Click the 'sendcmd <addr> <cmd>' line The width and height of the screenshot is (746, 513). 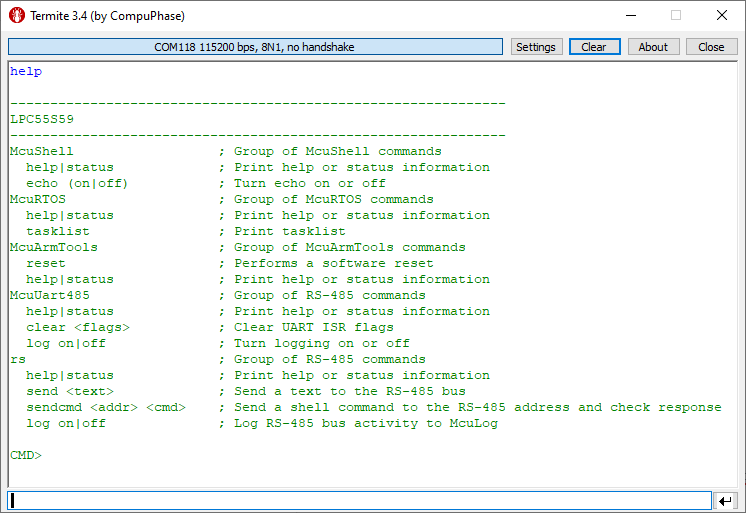click(107, 407)
